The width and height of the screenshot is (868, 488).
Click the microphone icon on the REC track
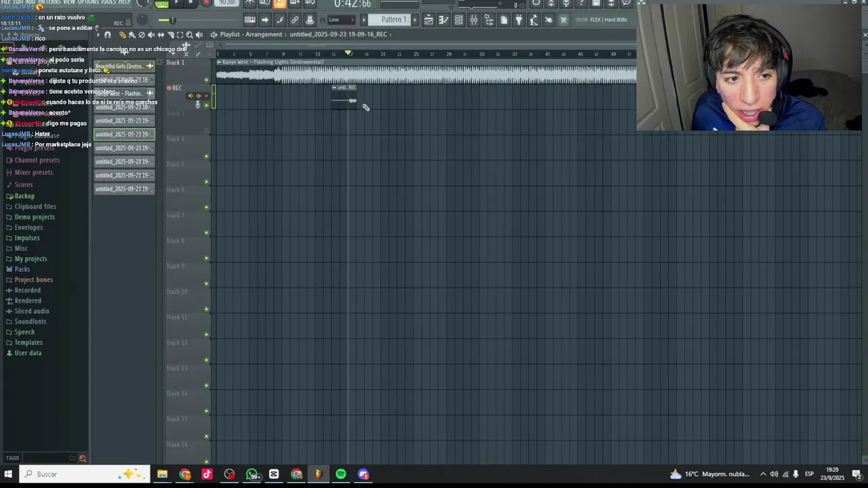(x=198, y=104)
